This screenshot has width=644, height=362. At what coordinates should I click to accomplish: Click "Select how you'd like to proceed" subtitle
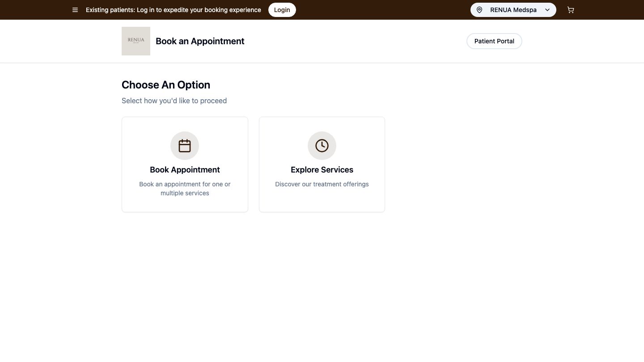(174, 101)
